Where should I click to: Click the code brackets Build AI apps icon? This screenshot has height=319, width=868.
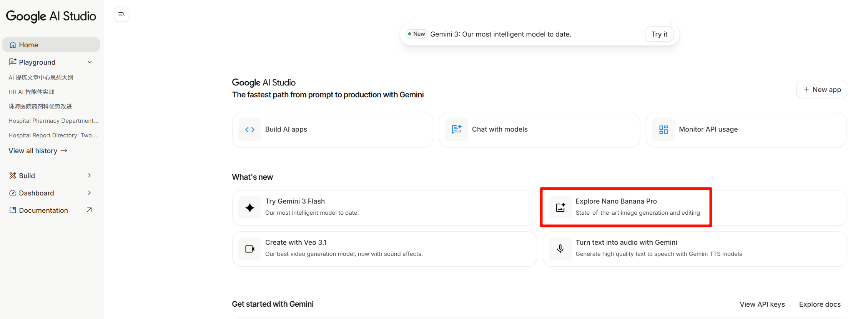pos(250,130)
